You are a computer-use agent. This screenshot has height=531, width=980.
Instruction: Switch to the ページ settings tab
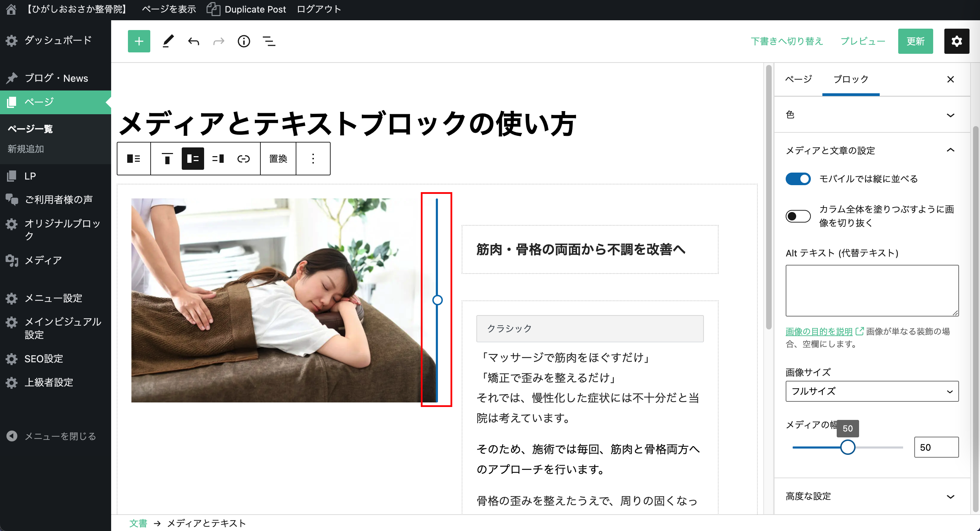[x=799, y=79]
